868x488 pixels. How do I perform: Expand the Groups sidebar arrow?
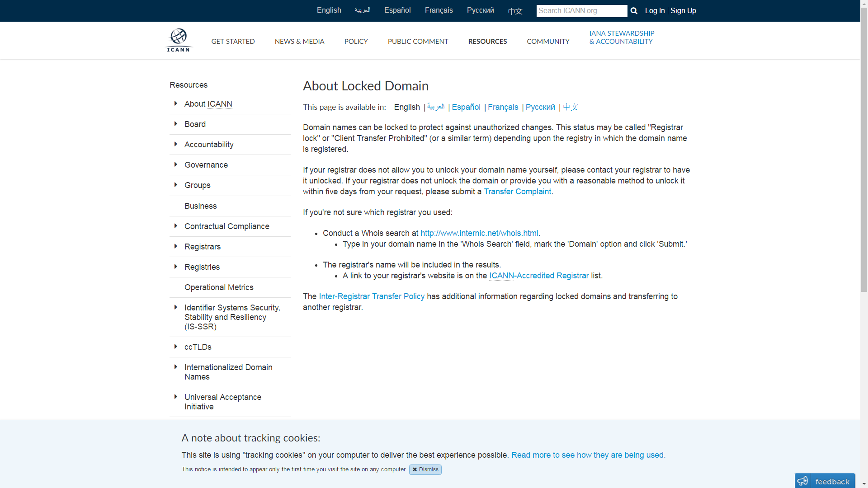(175, 185)
